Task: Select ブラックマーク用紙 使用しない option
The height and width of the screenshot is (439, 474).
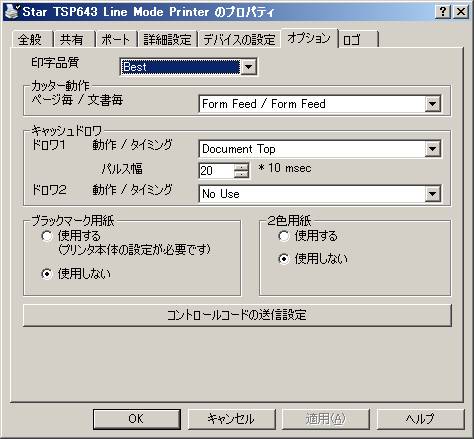Action: (47, 274)
